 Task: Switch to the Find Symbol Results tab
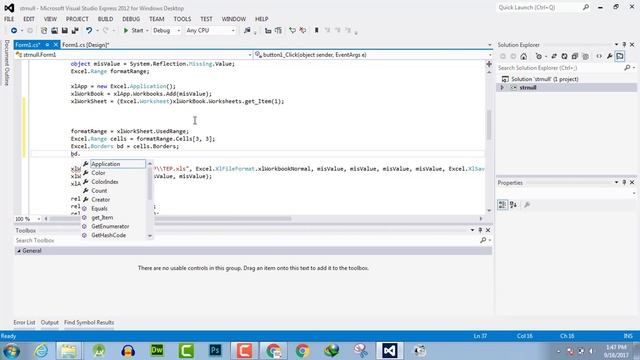[x=89, y=322]
